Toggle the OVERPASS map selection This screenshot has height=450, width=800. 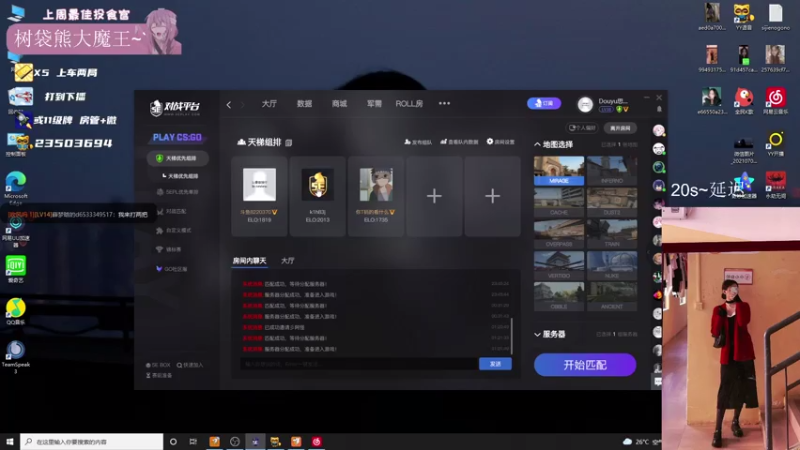pyautogui.click(x=559, y=234)
